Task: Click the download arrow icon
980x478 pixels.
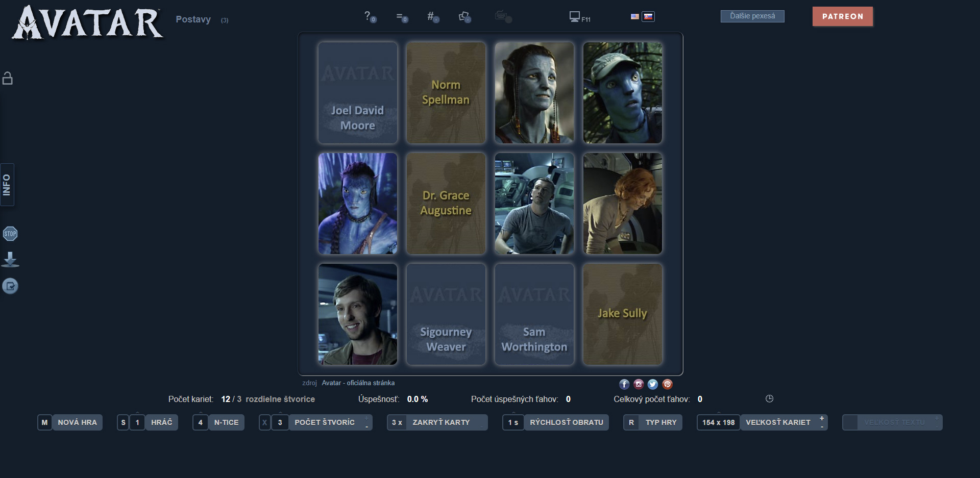Action: (10, 259)
